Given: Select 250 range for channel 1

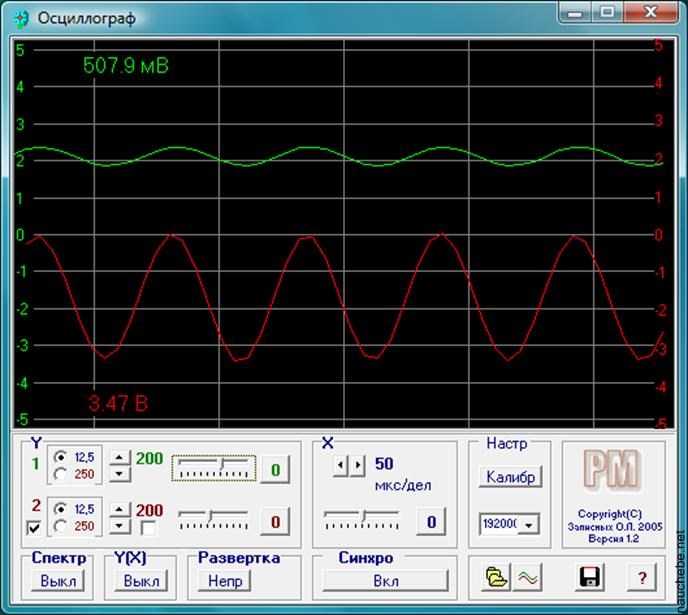Looking at the screenshot, I should tap(61, 474).
